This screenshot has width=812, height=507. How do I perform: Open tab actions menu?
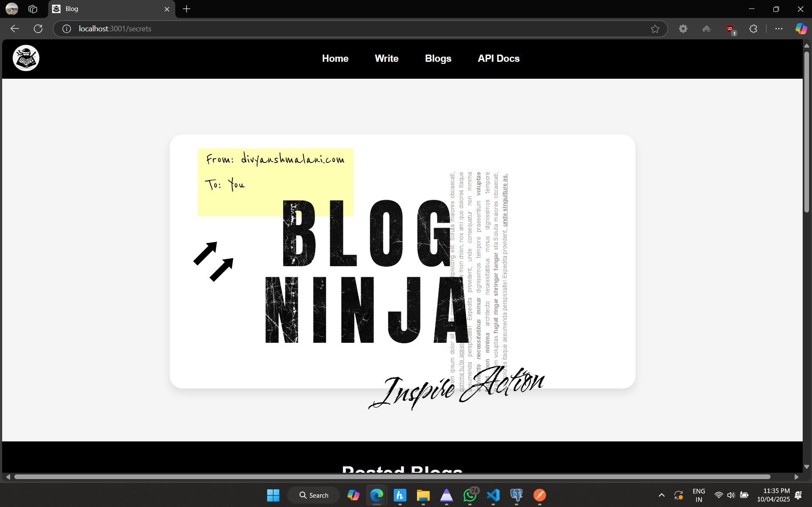(x=33, y=9)
